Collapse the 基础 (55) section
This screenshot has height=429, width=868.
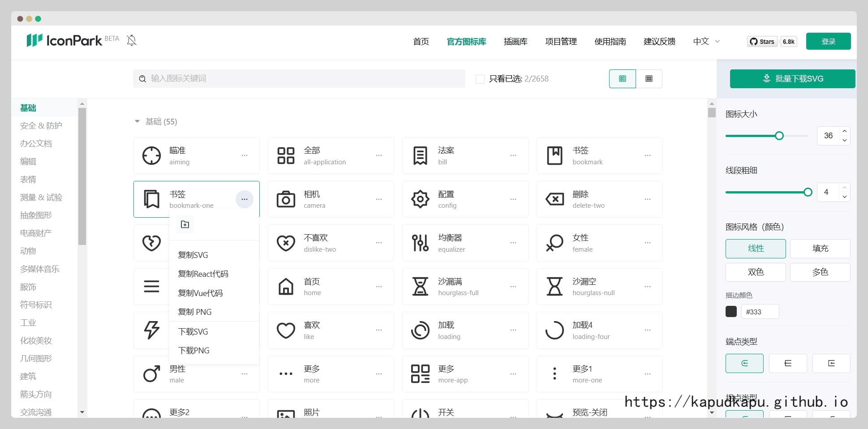(138, 122)
